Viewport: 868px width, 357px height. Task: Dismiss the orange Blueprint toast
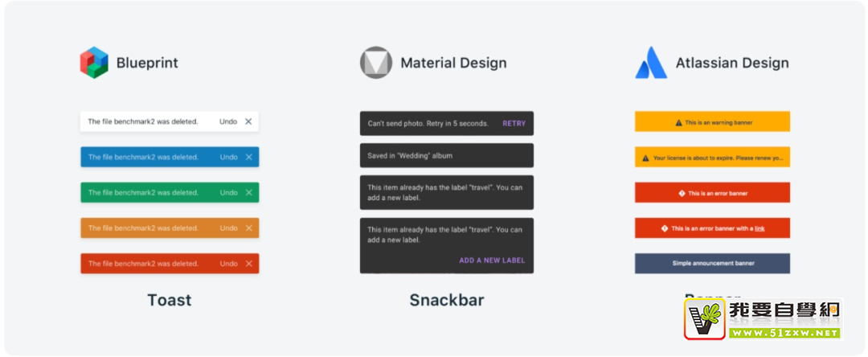pyautogui.click(x=248, y=228)
